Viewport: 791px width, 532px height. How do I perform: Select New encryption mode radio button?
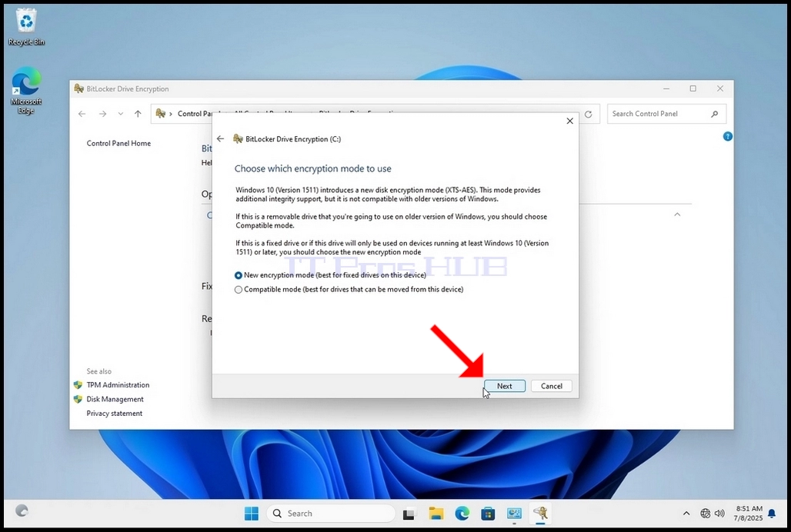pyautogui.click(x=238, y=275)
